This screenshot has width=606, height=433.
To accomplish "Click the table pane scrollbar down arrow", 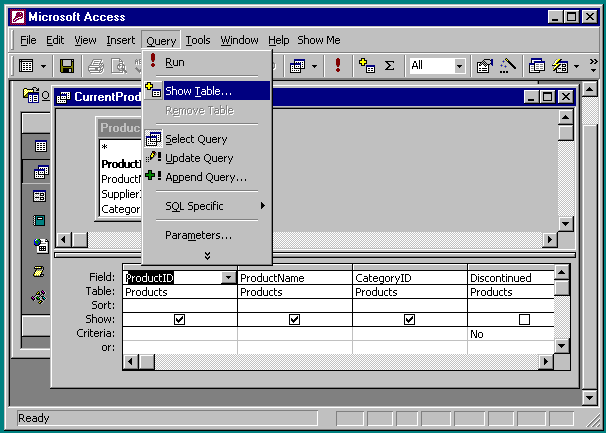I will (566, 223).
